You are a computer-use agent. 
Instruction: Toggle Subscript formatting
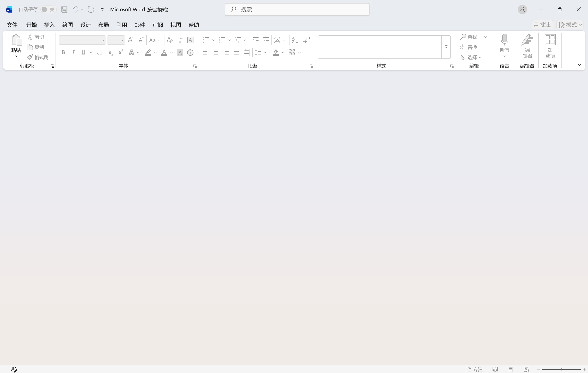[x=110, y=53]
